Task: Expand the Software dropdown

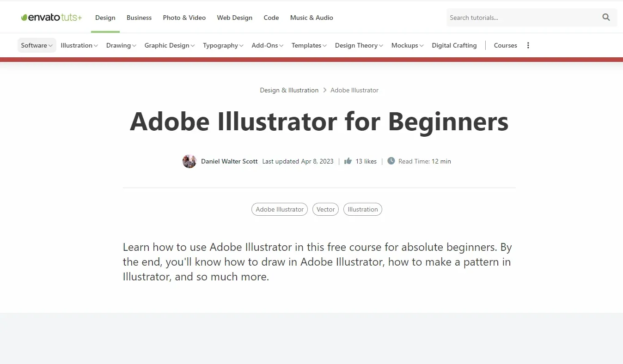Action: (x=37, y=45)
